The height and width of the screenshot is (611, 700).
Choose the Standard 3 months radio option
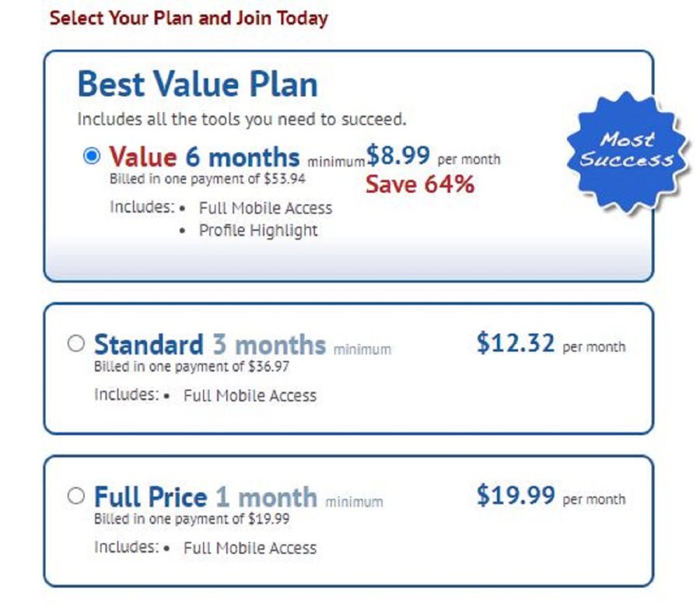pos(76,343)
